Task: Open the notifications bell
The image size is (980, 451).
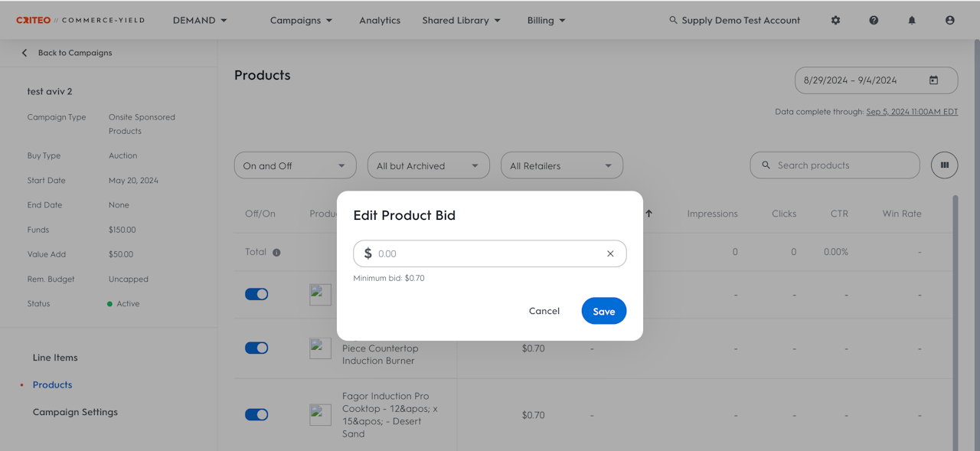Action: tap(912, 21)
